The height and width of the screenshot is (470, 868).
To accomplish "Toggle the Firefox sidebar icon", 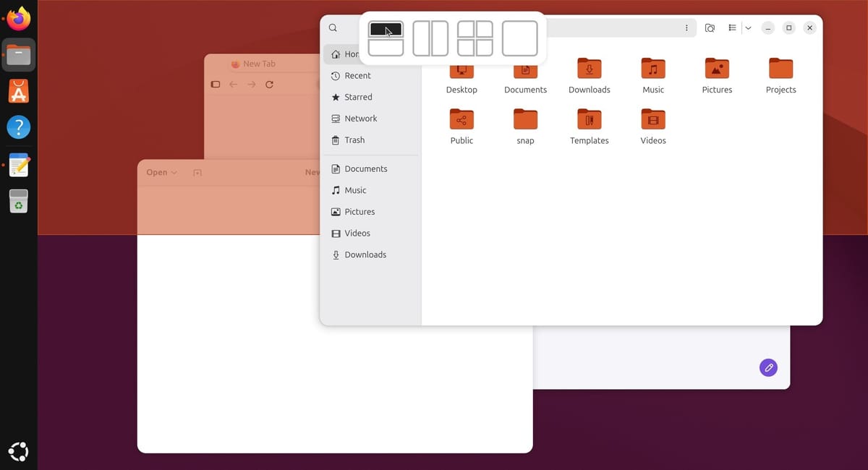I will click(215, 85).
